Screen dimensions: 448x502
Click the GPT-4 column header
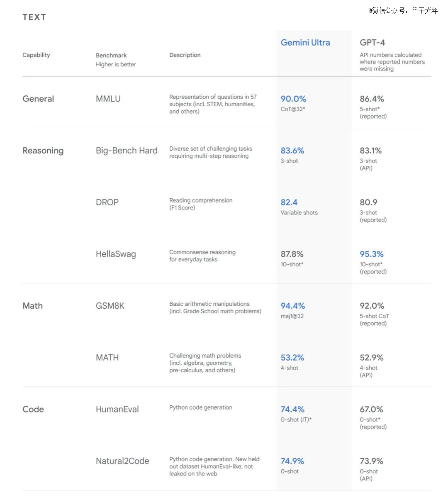[x=372, y=42]
